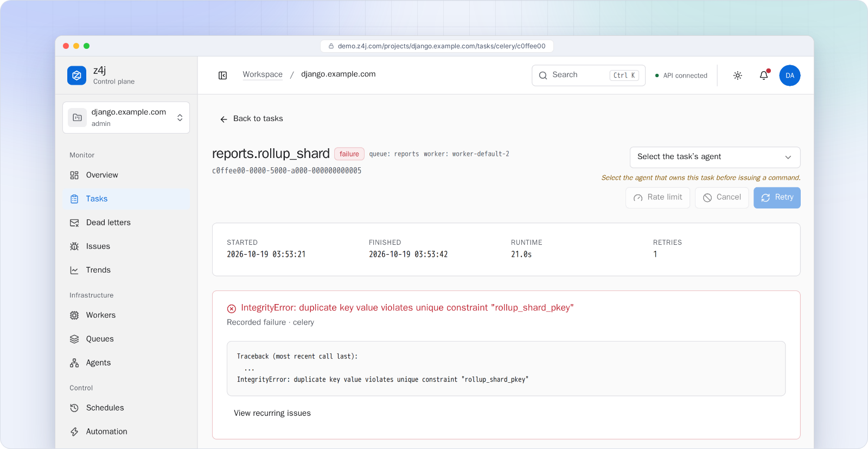Viewport: 868px width, 449px height.
Task: Click the Overview grid icon
Action: [x=74, y=175]
